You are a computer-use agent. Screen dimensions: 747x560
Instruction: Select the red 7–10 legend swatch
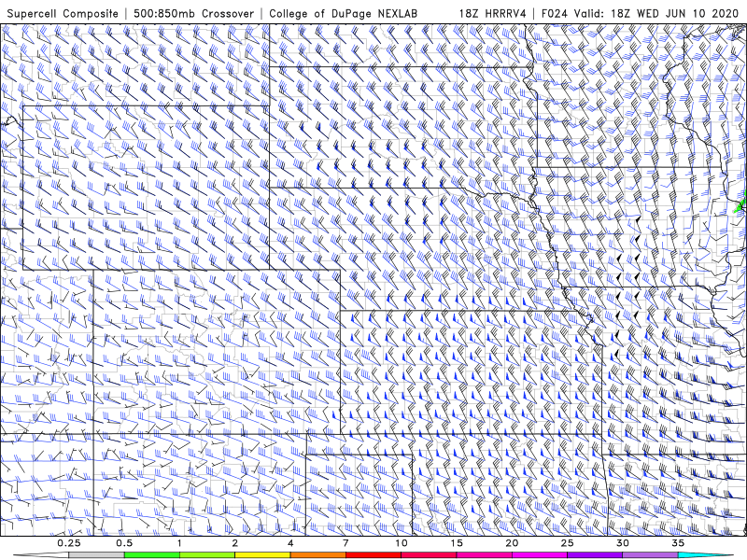[x=373, y=555]
